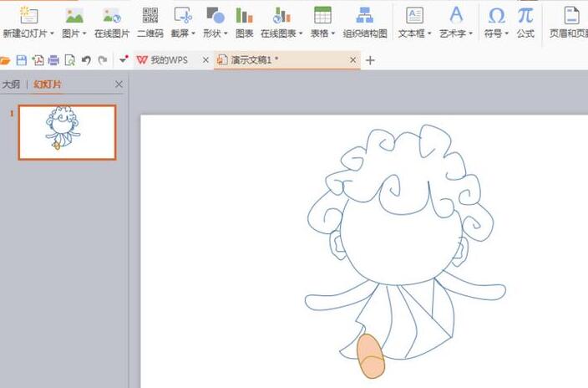Close the 我的WPS tab

tap(205, 59)
